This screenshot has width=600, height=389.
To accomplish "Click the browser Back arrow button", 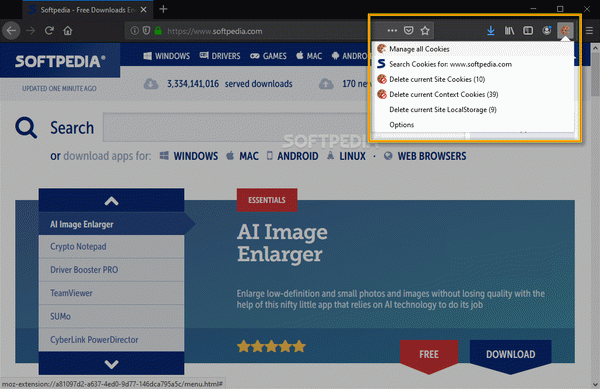I will pos(11,31).
